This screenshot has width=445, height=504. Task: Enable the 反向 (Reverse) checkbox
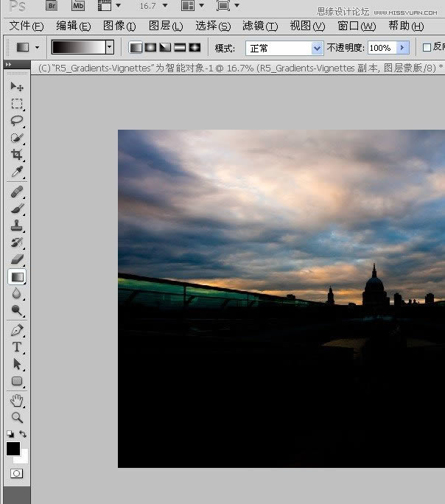point(427,48)
